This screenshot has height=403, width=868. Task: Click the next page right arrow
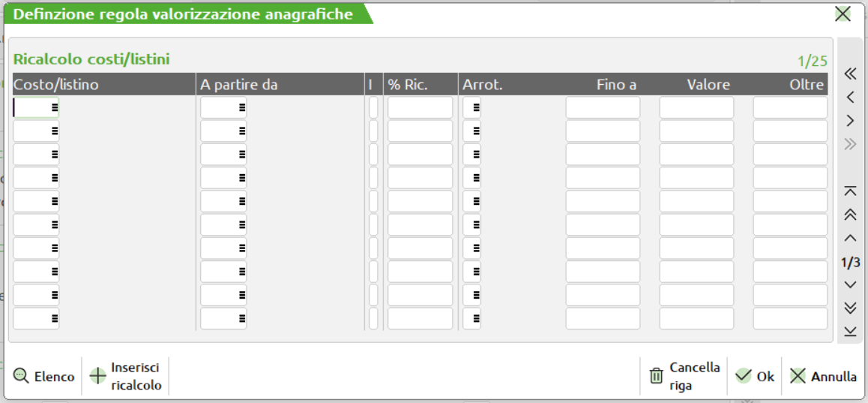coord(849,121)
